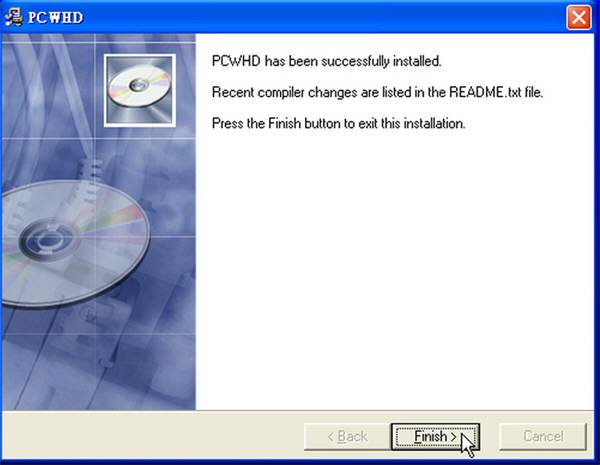Click the large CD disc graphic
The height and width of the screenshot is (465, 600).
75,244
